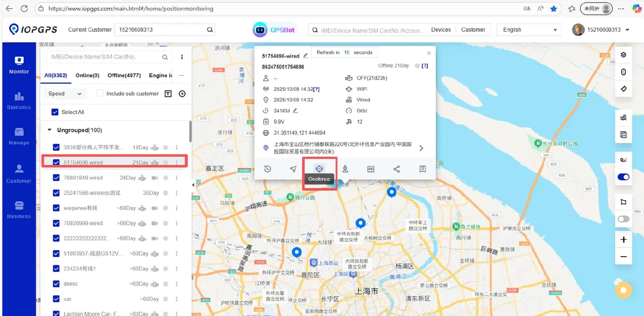Check Include sub customer checkbox
Image resolution: width=644 pixels, height=316 pixels.
point(100,93)
